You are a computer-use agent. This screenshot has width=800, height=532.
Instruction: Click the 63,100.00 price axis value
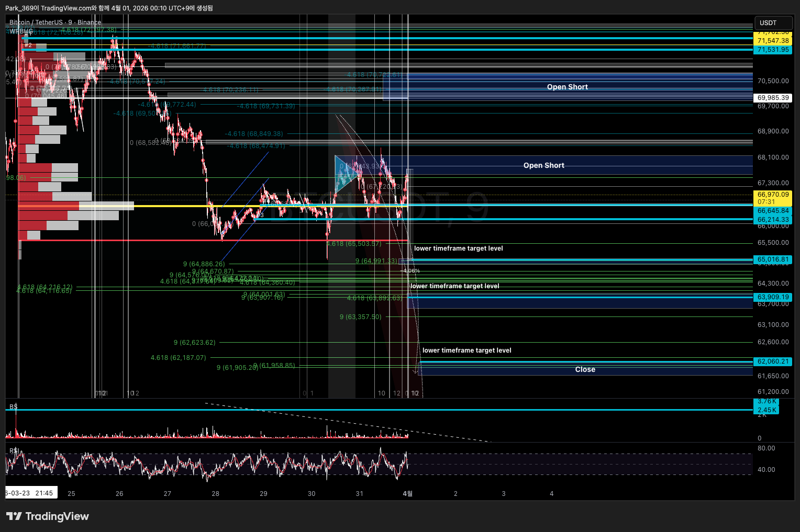(x=773, y=325)
